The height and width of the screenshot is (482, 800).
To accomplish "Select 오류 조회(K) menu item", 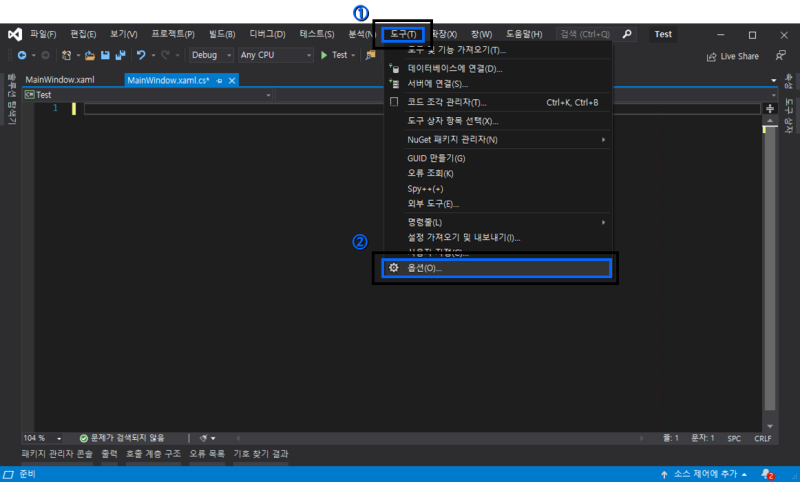I will click(497, 173).
